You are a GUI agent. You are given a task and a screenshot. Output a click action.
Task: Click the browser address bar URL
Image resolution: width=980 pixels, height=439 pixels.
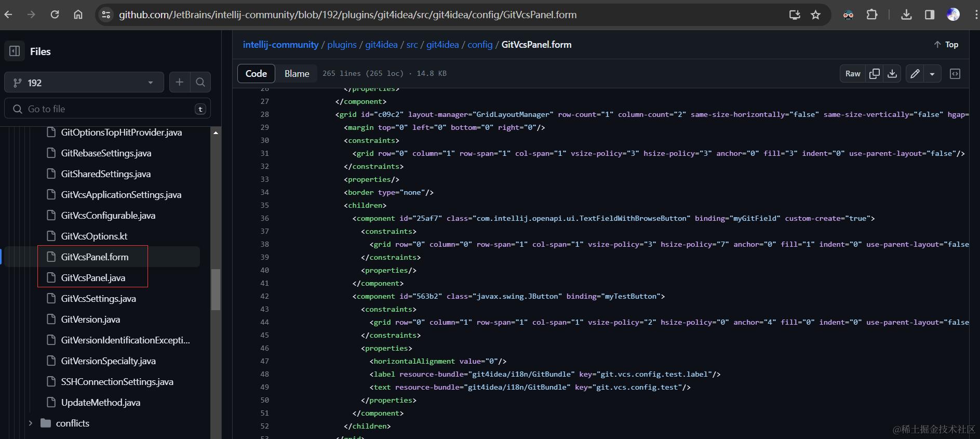(347, 15)
